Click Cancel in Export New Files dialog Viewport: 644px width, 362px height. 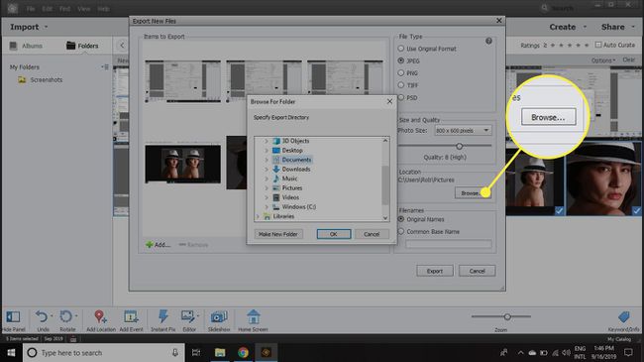coord(477,271)
